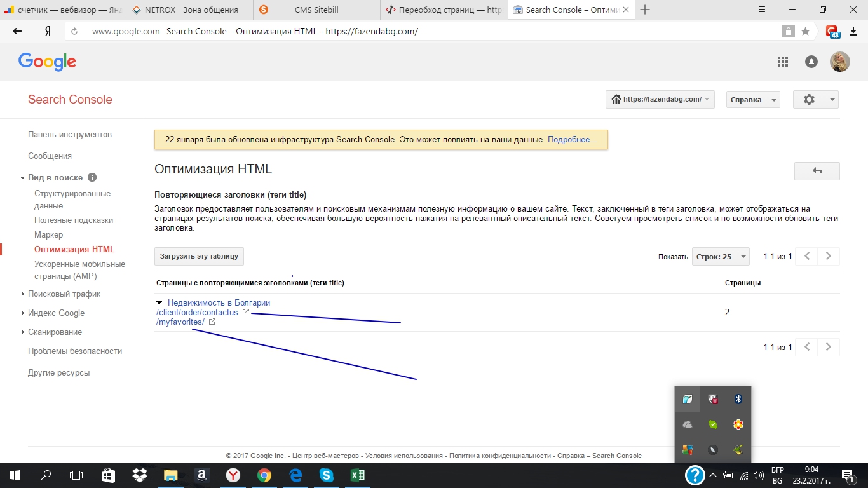Click the back arrow button beside Оптимизация HTML
The width and height of the screenshot is (868, 488).
(x=817, y=171)
